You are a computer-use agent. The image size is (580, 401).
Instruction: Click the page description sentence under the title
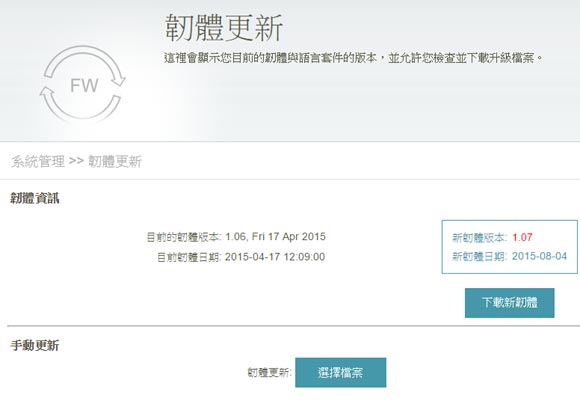354,58
